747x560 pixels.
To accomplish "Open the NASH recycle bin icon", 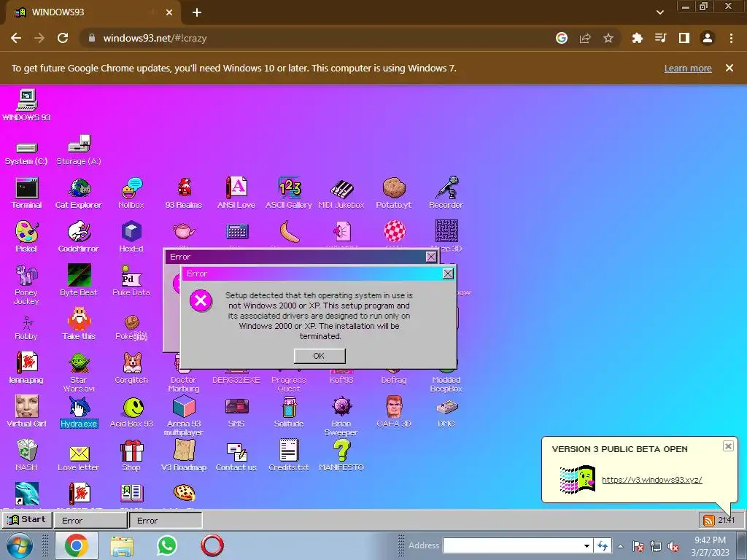I will [26, 455].
